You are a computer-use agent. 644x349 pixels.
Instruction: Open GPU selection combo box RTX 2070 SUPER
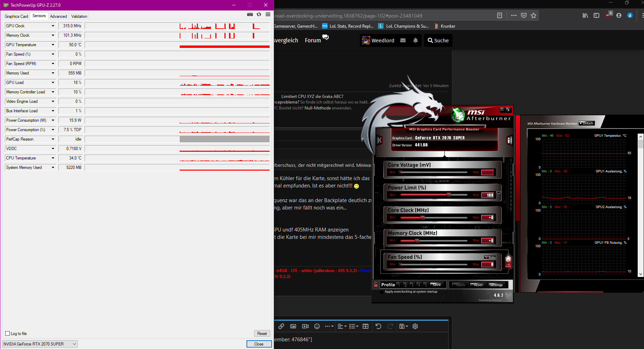[x=40, y=344]
